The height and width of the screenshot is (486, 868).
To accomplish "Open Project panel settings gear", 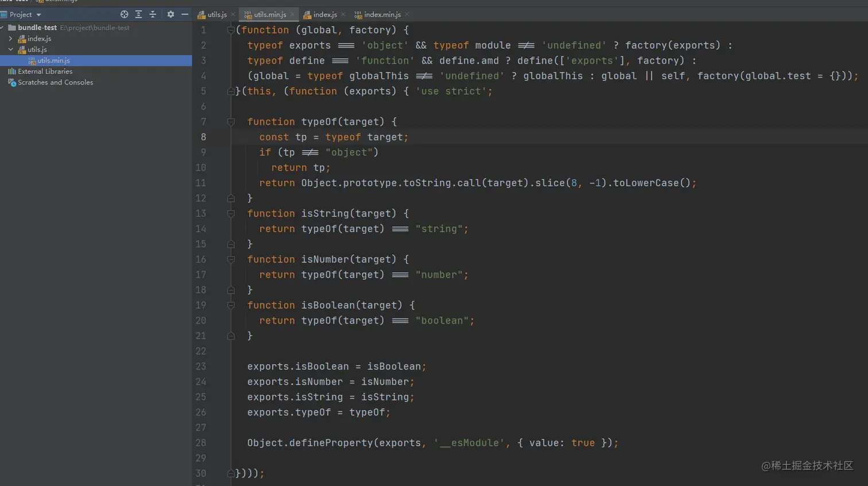I will click(170, 14).
